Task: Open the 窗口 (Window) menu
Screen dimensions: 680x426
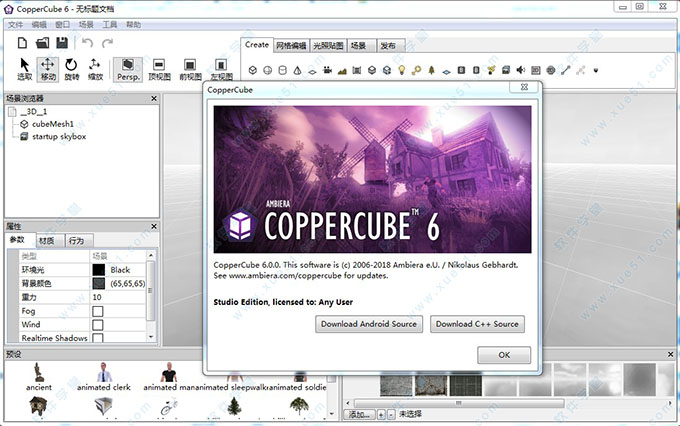Action: 62,25
